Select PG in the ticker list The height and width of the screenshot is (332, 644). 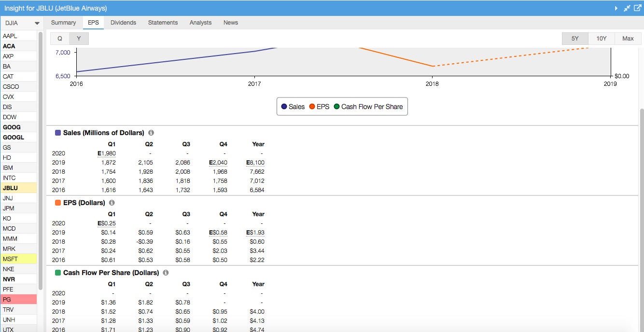(x=18, y=300)
